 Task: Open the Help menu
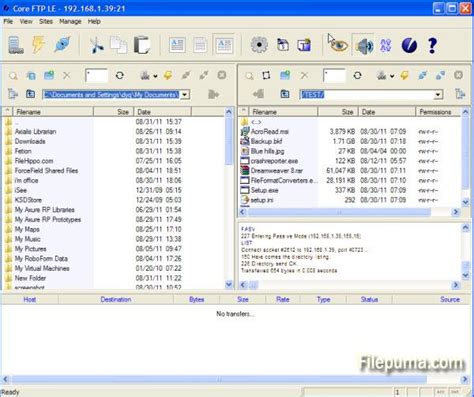pos(94,21)
